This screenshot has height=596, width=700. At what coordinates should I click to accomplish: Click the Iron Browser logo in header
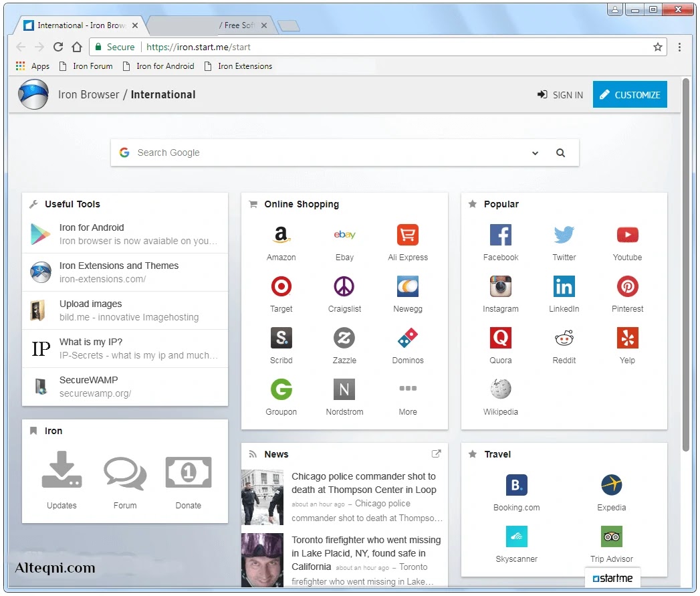click(33, 94)
